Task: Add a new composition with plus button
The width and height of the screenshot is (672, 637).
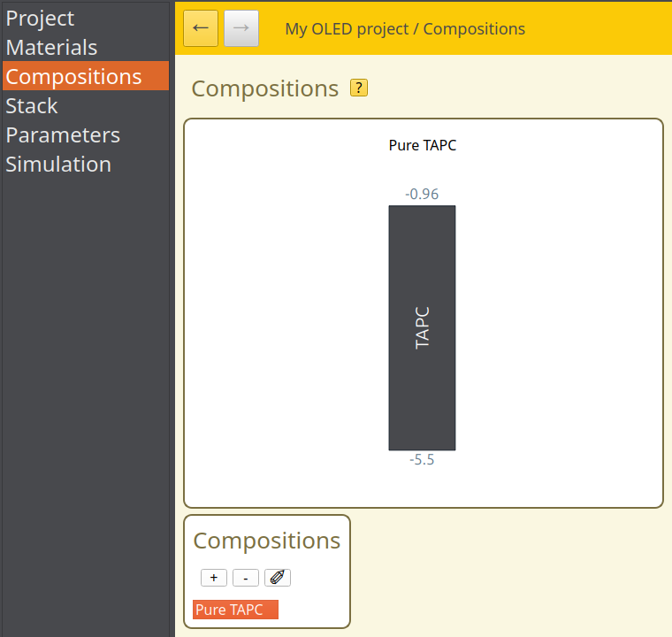Action: click(x=214, y=578)
